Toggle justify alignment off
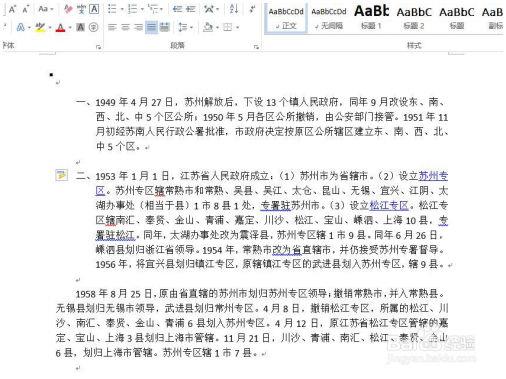Screen dimensions: 506x379 (x=151, y=27)
